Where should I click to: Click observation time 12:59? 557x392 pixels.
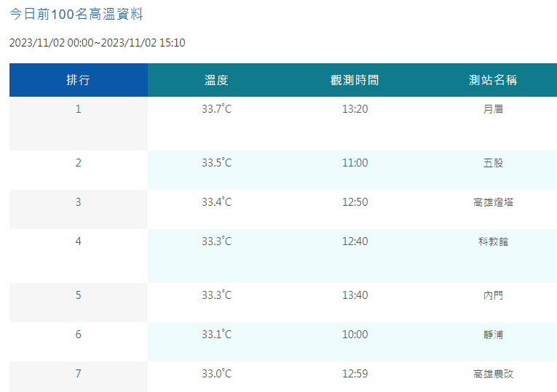click(355, 374)
